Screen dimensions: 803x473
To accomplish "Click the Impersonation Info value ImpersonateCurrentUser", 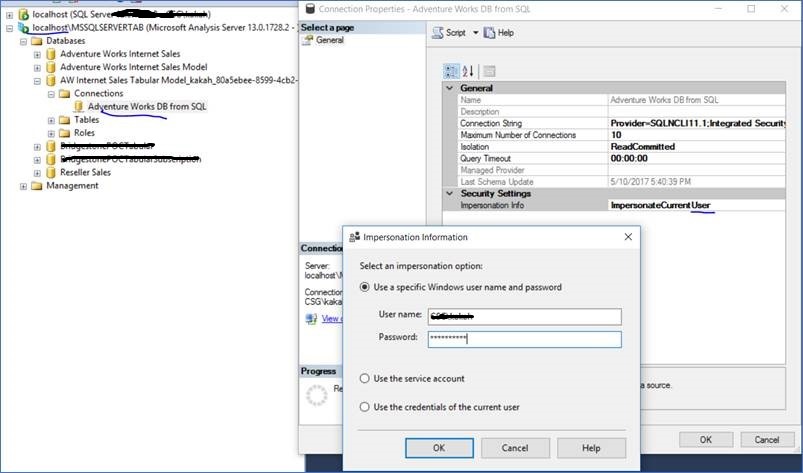I will 697,205.
